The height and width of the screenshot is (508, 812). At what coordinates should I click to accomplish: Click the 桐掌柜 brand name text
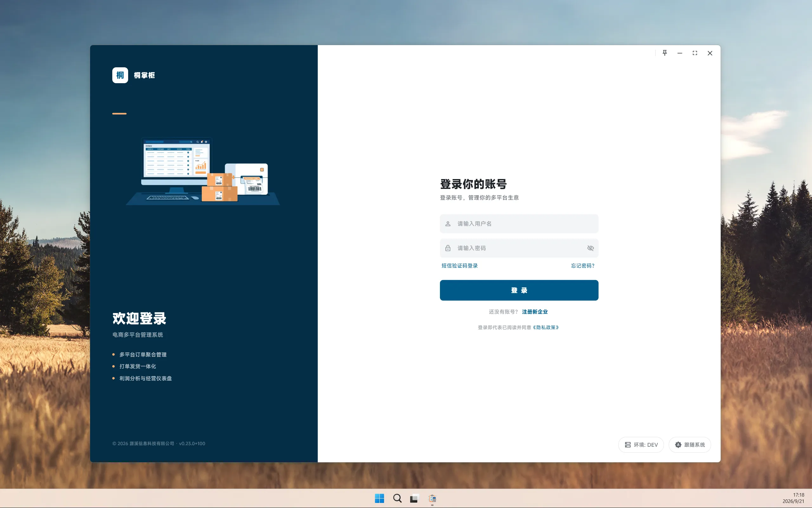coord(144,75)
